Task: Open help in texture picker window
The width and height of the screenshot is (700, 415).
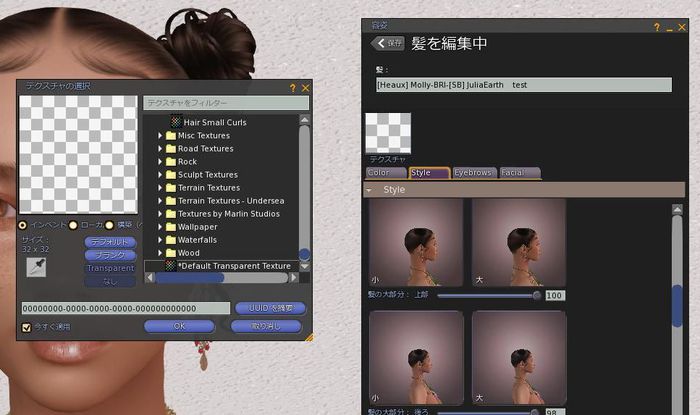Action: [x=293, y=88]
